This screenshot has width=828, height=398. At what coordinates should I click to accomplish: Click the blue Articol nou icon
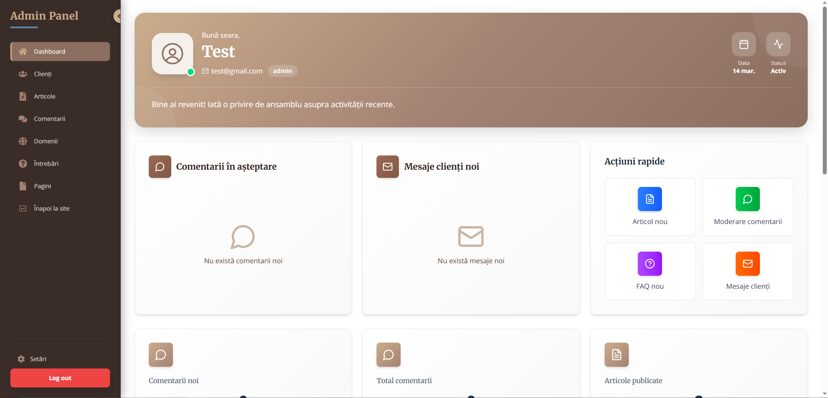tap(650, 200)
